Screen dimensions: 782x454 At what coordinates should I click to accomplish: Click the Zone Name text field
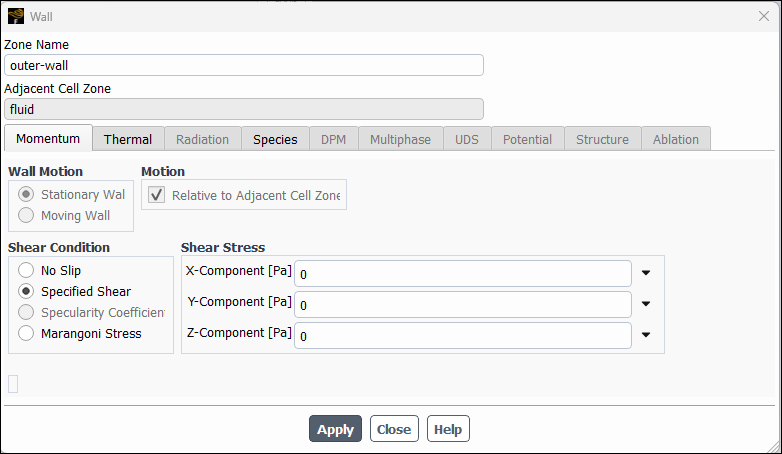click(243, 65)
